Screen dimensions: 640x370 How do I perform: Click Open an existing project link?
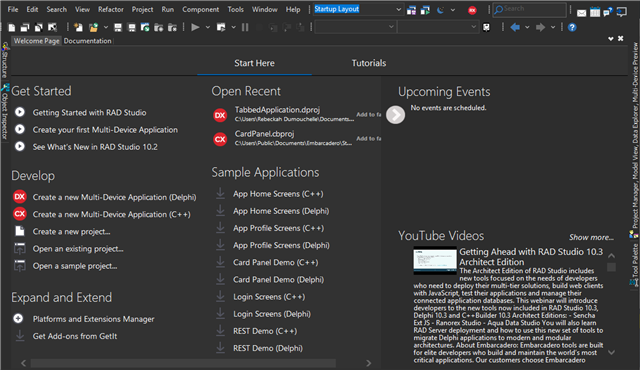point(78,249)
